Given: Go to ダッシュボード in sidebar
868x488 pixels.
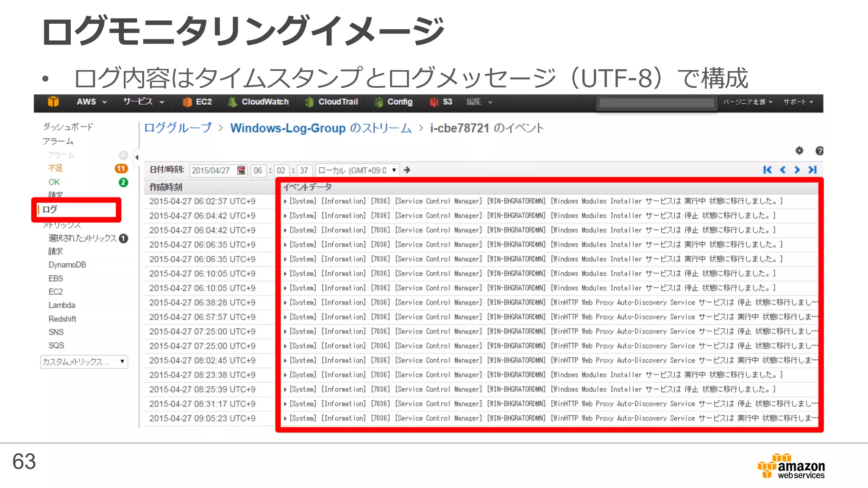Looking at the screenshot, I should [x=68, y=127].
